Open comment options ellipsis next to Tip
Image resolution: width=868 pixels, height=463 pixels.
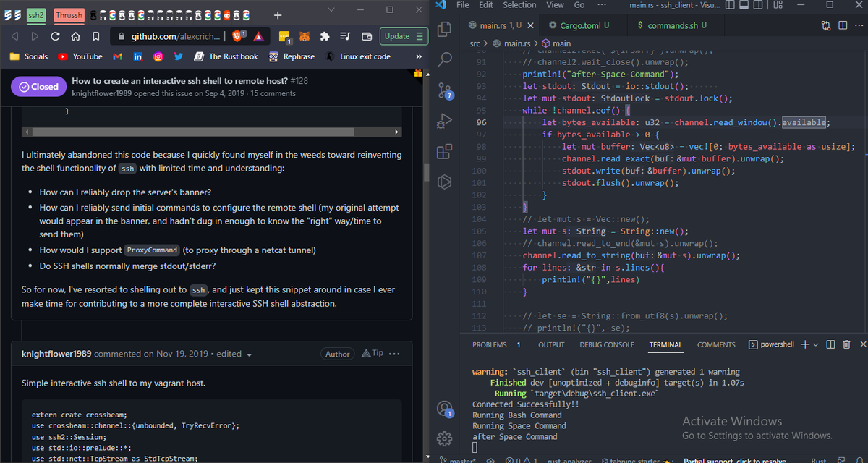click(394, 354)
